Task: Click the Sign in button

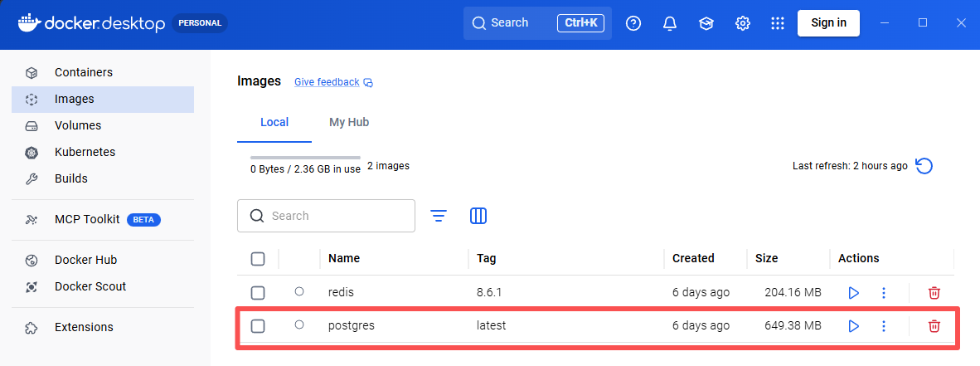Action: (828, 23)
